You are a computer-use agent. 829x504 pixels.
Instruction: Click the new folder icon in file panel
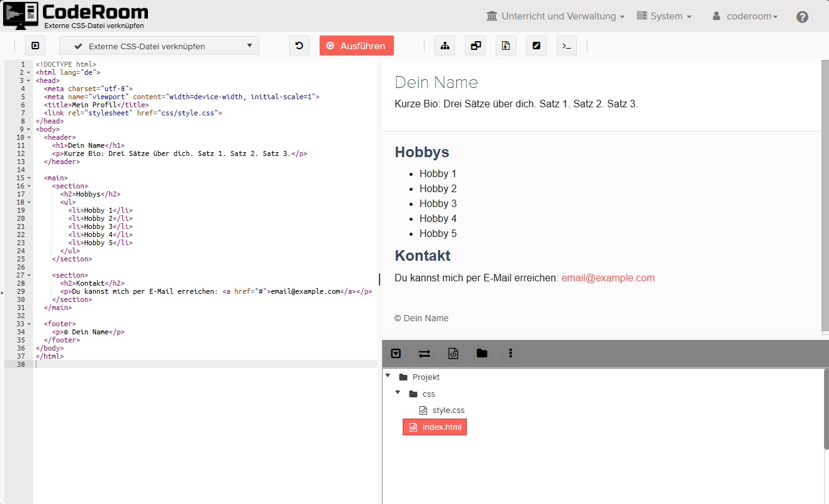482,354
